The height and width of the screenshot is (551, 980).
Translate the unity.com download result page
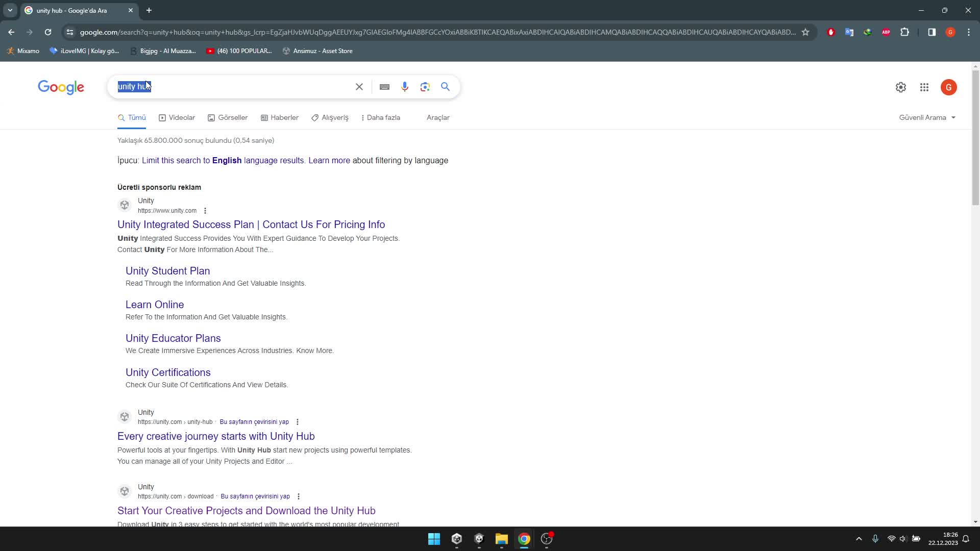tap(255, 496)
